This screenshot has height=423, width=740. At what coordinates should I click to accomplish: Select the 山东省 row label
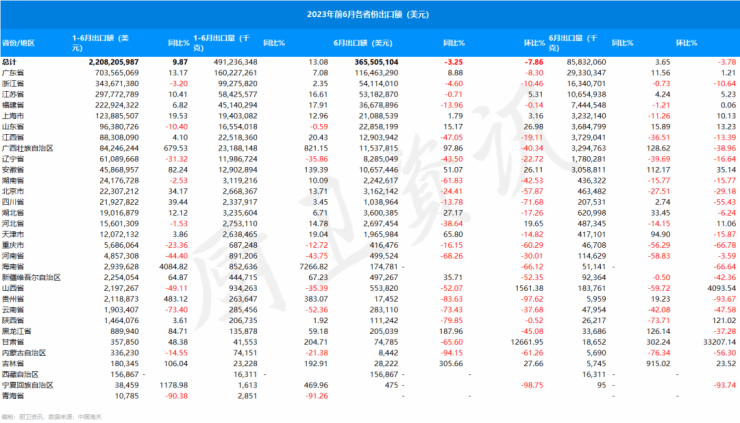point(13,127)
